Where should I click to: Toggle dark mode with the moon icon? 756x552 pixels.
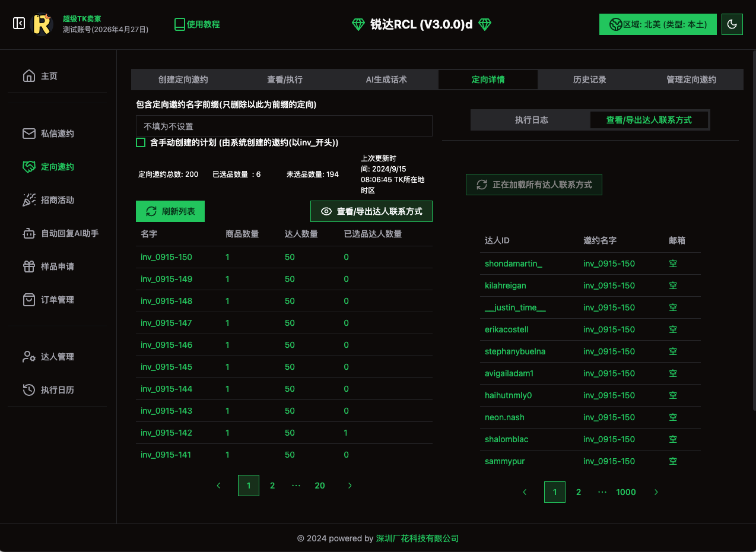pos(732,24)
